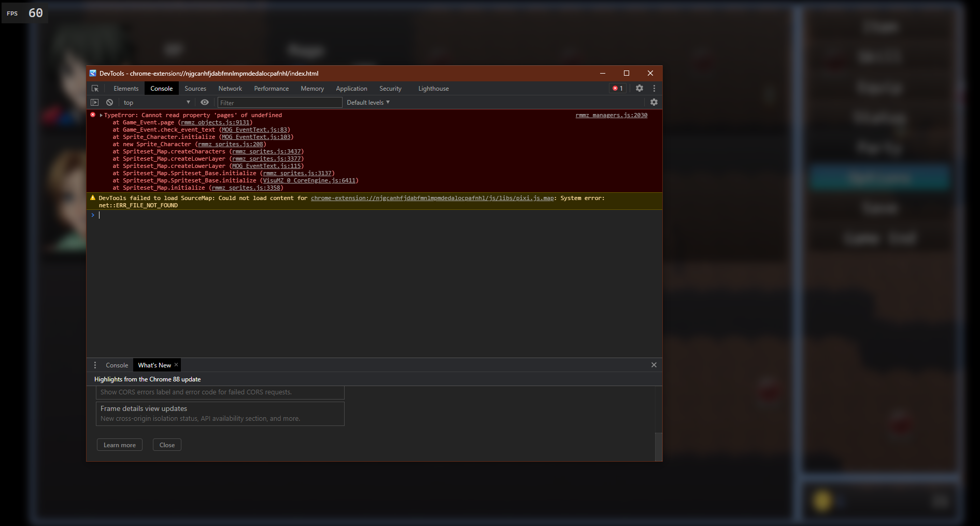980x526 pixels.
Task: Click the Close button in What's New
Action: (167, 445)
